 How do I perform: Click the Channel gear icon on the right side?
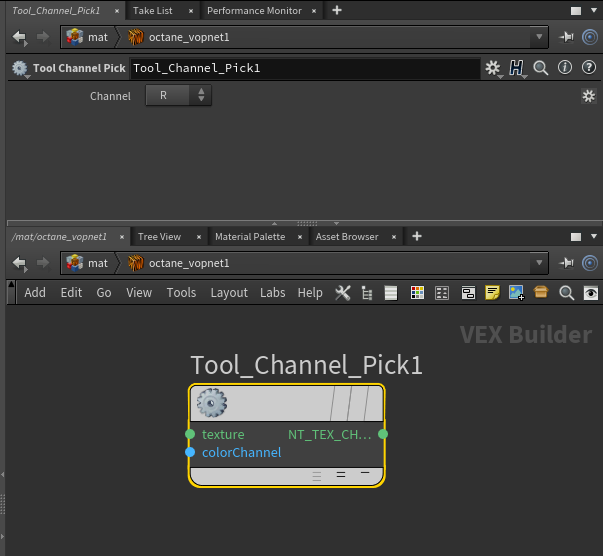point(588,96)
